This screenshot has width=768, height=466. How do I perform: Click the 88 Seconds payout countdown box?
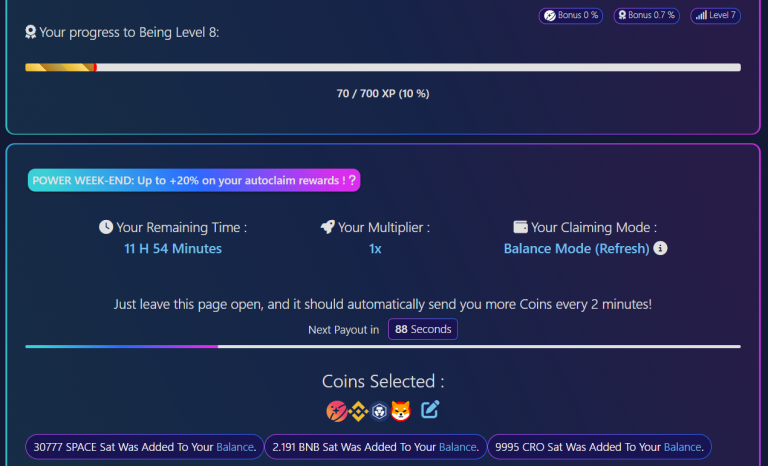pyautogui.click(x=422, y=329)
